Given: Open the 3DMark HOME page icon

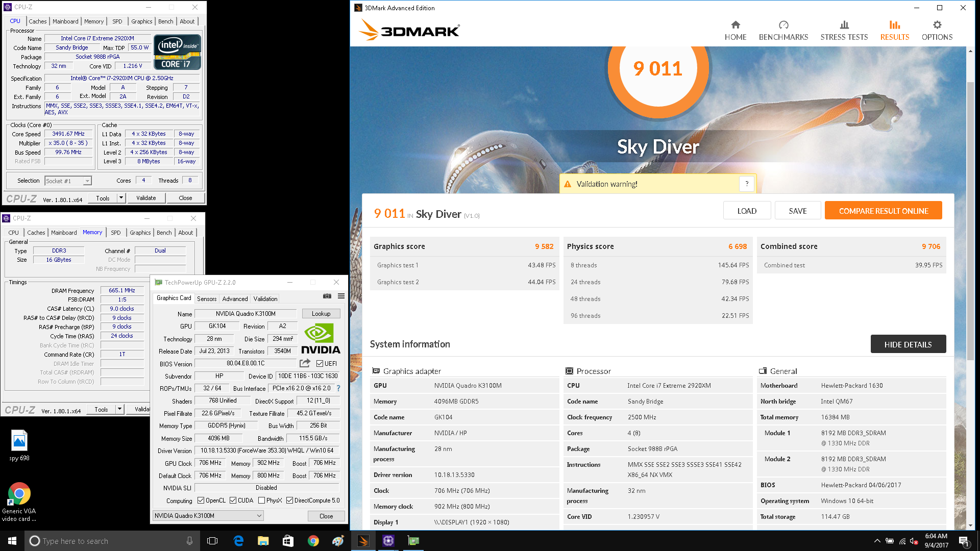Looking at the screenshot, I should pos(736,25).
